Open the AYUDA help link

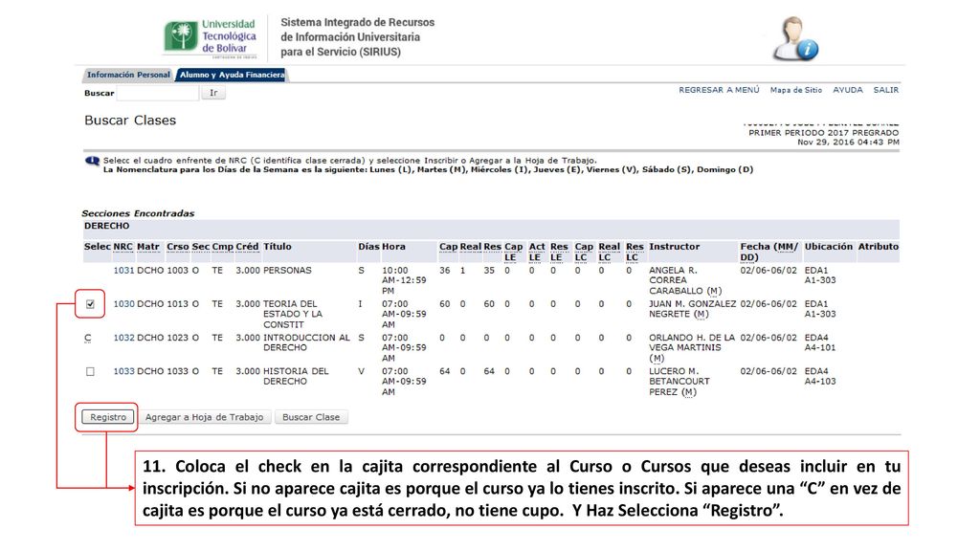(x=848, y=90)
